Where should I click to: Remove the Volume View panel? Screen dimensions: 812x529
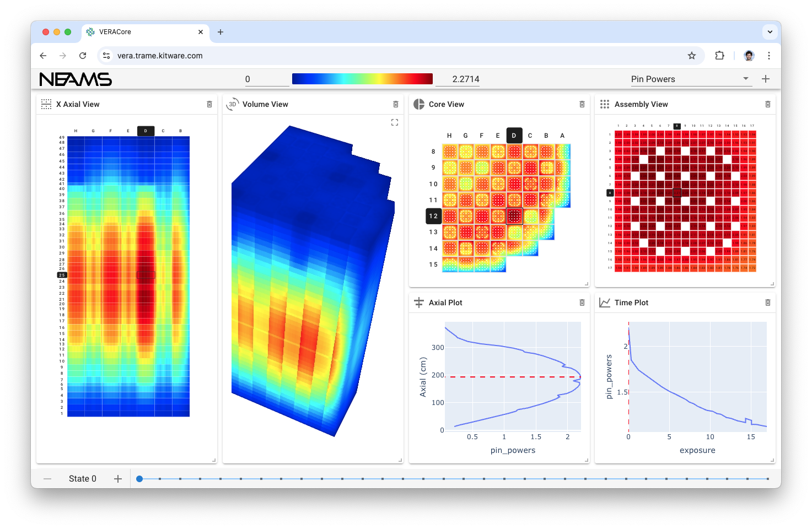(396, 104)
